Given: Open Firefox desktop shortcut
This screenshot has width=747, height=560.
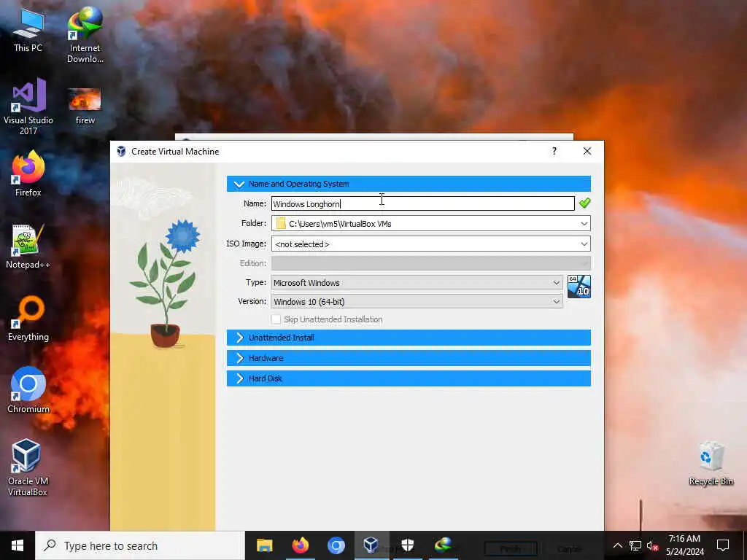Looking at the screenshot, I should (x=28, y=174).
